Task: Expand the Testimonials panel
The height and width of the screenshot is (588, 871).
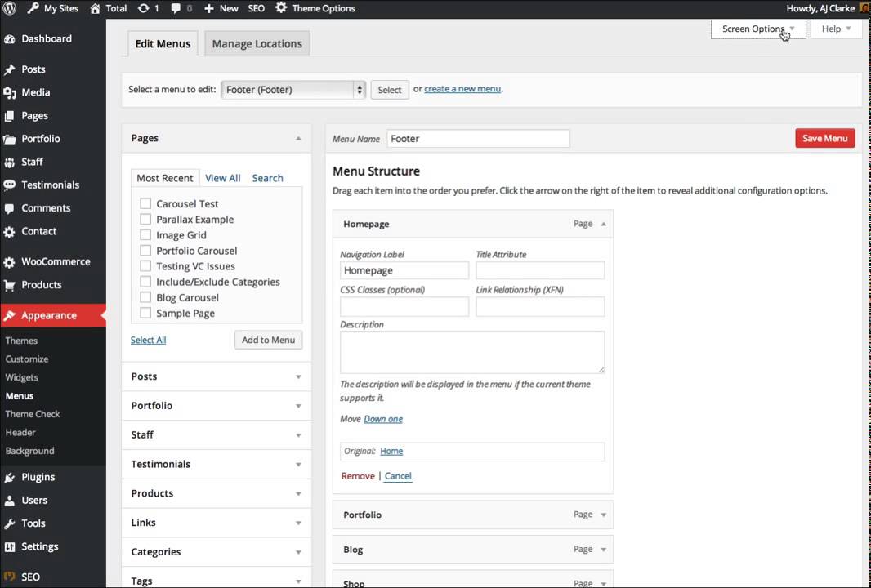Action: (298, 465)
